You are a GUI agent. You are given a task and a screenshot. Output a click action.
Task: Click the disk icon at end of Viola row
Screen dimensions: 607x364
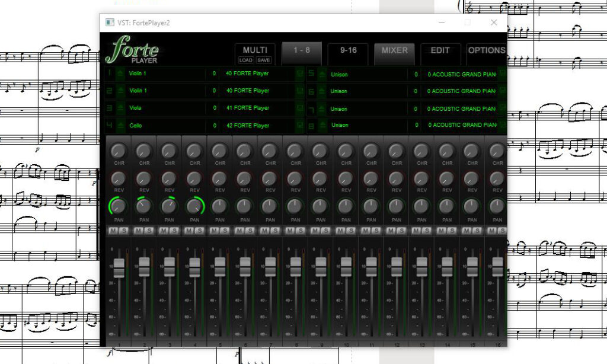point(299,108)
